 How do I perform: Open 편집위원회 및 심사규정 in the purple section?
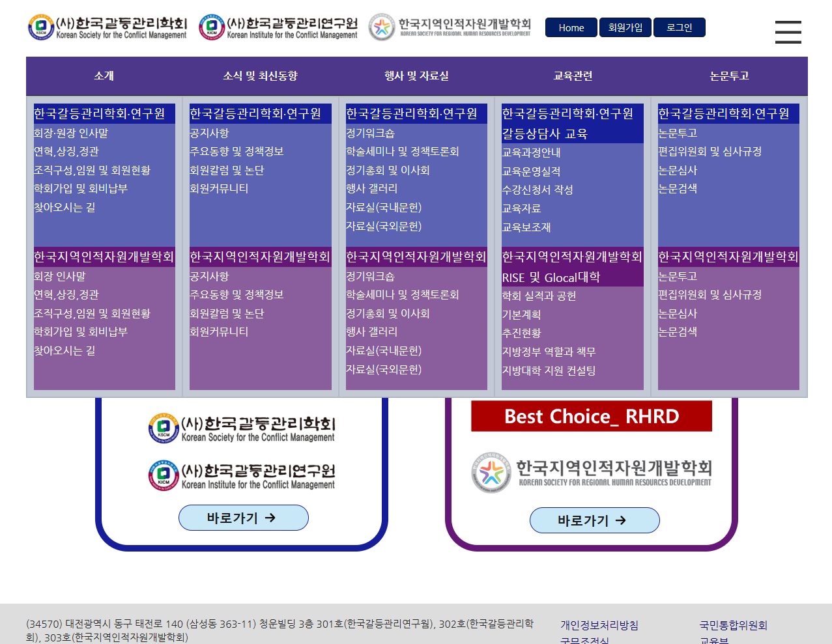(710, 294)
